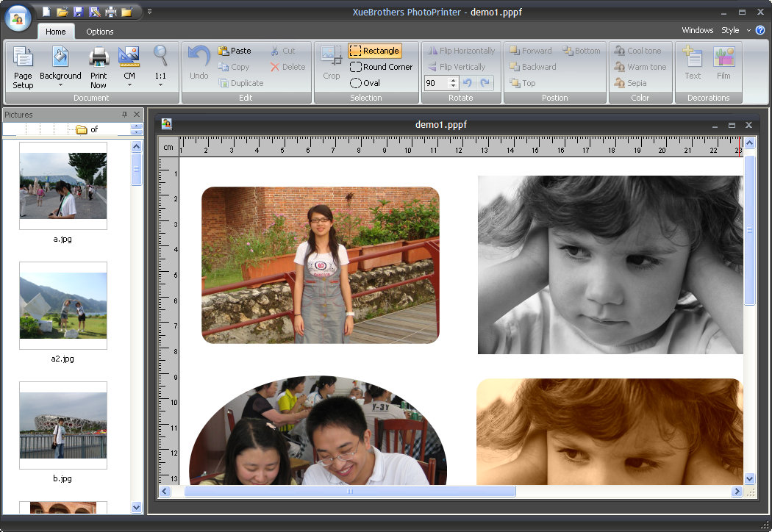Select the 'of' folder in the tree
Viewport: 772px width, 532px height.
87,129
